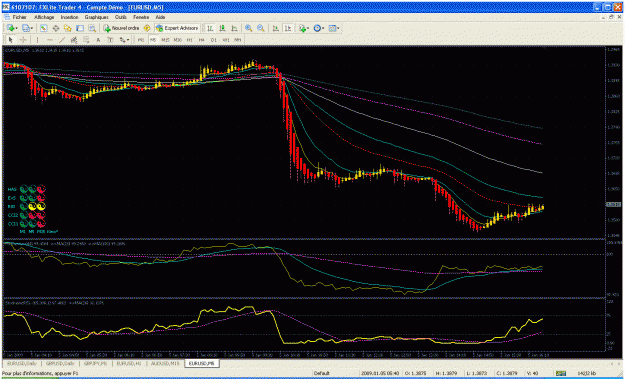Open the Fenetre menu
The image size is (625, 379).
coord(141,18)
